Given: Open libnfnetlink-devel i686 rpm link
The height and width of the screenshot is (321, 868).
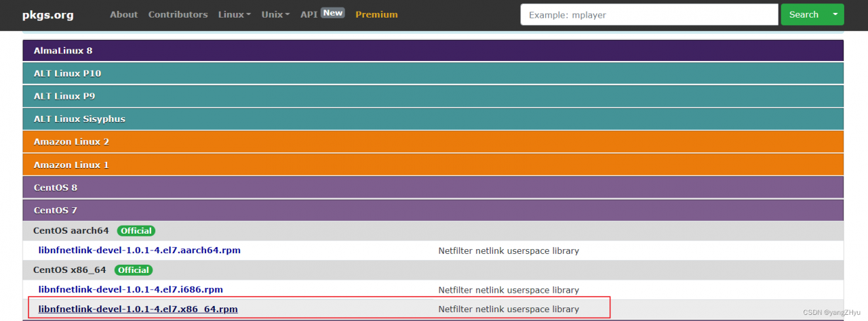Looking at the screenshot, I should pos(131,290).
